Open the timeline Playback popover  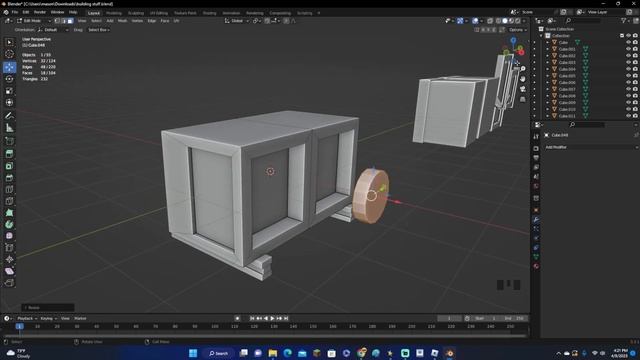27,318
